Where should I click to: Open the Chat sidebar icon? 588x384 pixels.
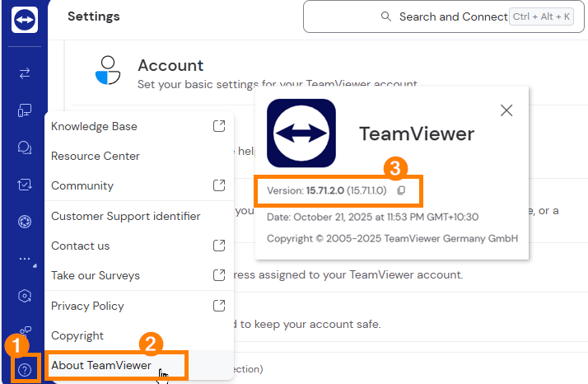25,148
